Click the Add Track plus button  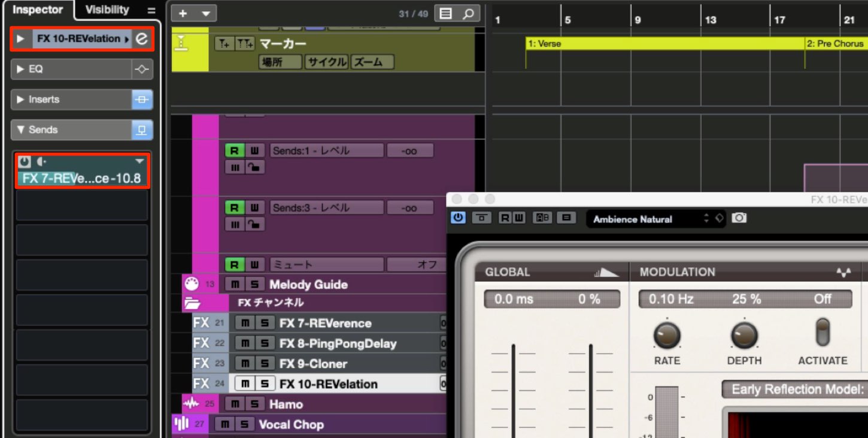click(x=183, y=13)
